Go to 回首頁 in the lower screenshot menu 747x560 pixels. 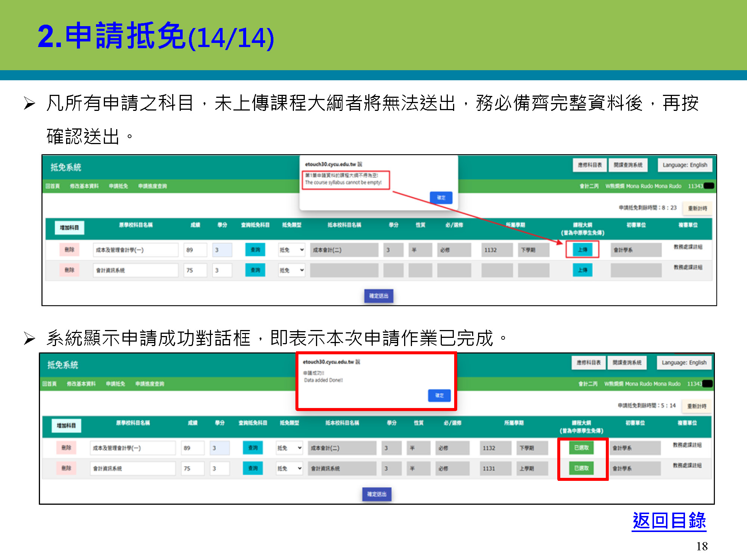point(50,384)
